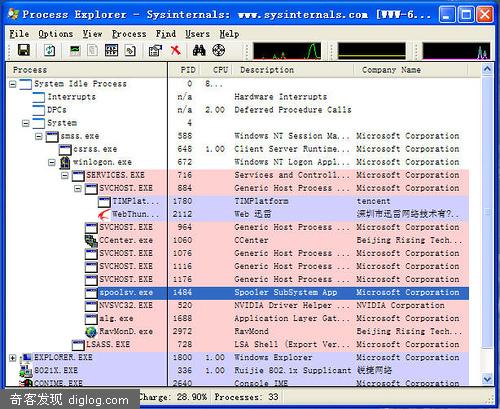Image resolution: width=500 pixels, height=409 pixels.
Task: Expand the EXPLORER.EXE tree node
Action: [x=13, y=358]
